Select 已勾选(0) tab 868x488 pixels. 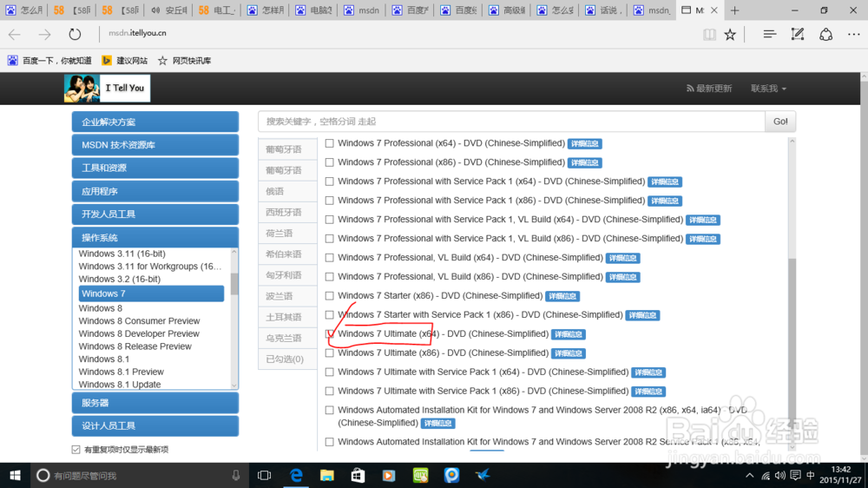coord(287,359)
